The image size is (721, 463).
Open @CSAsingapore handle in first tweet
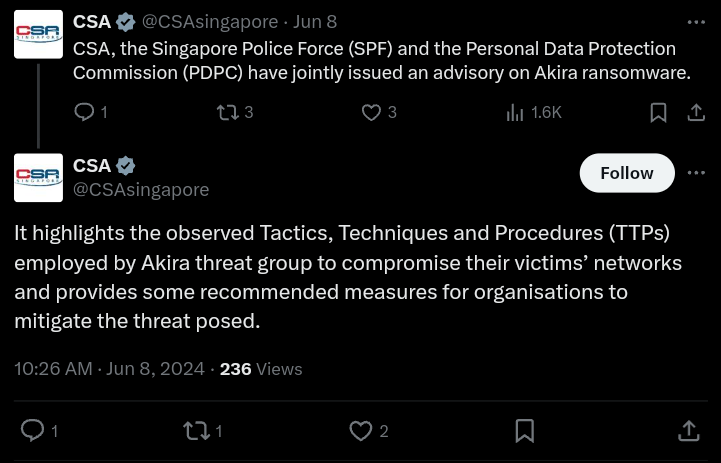coord(210,22)
